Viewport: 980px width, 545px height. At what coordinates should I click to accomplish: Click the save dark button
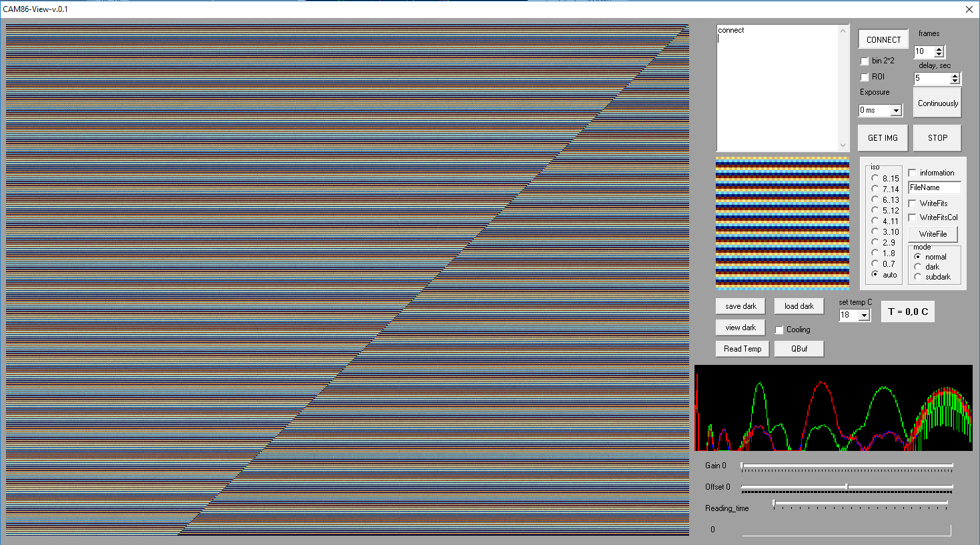(x=741, y=306)
